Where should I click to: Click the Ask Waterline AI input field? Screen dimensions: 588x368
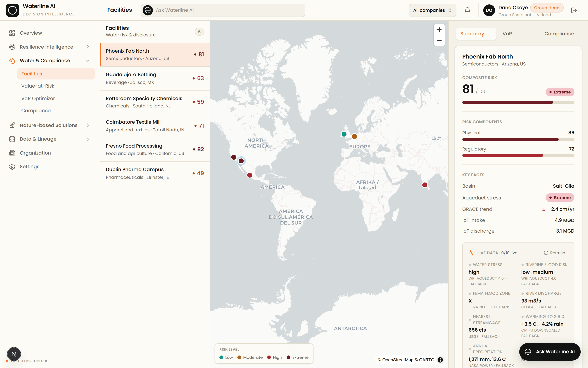coord(223,10)
